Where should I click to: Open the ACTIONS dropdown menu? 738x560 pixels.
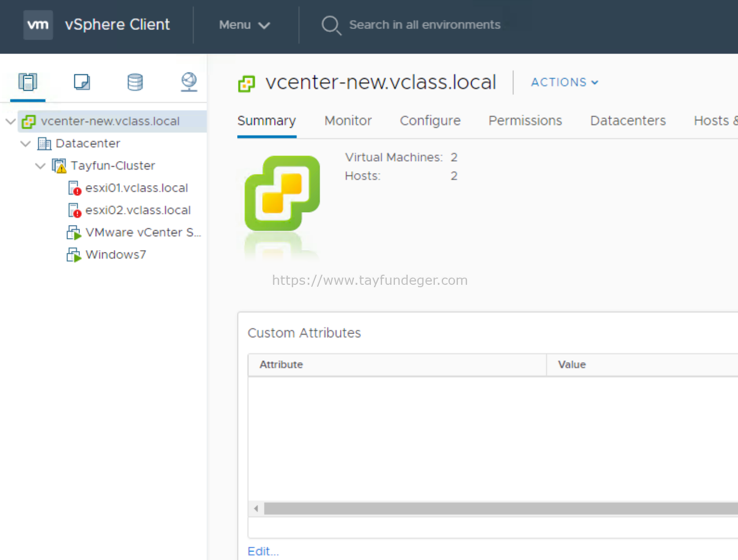pyautogui.click(x=564, y=82)
